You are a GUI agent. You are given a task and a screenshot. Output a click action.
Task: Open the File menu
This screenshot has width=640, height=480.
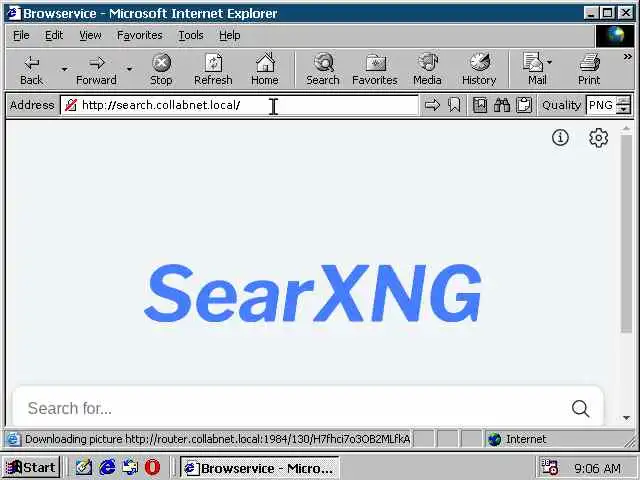21,36
